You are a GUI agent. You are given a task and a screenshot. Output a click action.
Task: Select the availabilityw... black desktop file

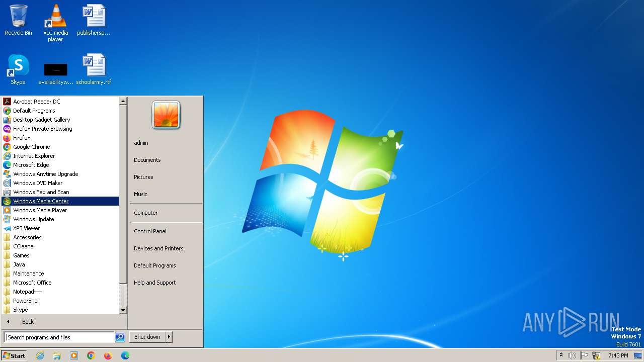click(55, 73)
